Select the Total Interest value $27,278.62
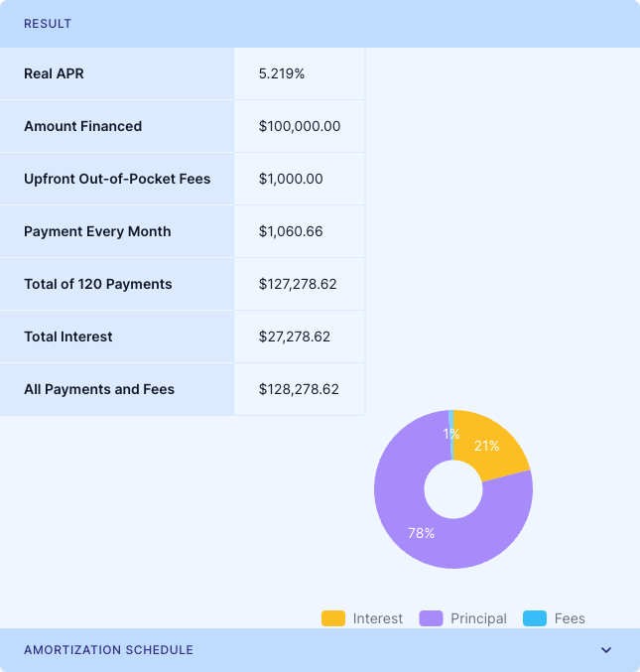Screen dimensions: 640x672 (295, 336)
